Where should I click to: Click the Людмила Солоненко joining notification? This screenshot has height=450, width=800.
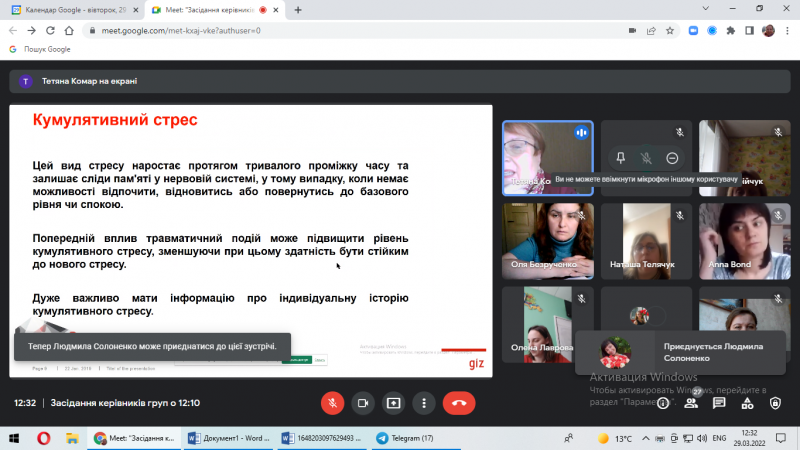tap(681, 353)
